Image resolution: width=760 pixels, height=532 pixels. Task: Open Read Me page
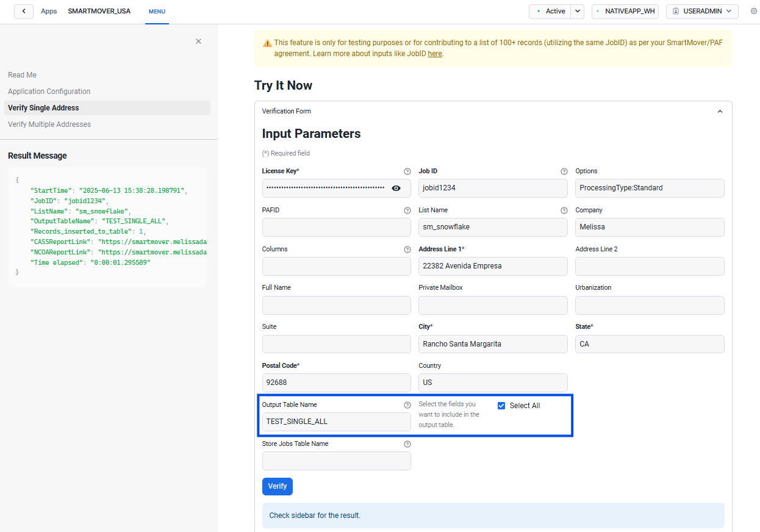click(x=22, y=75)
